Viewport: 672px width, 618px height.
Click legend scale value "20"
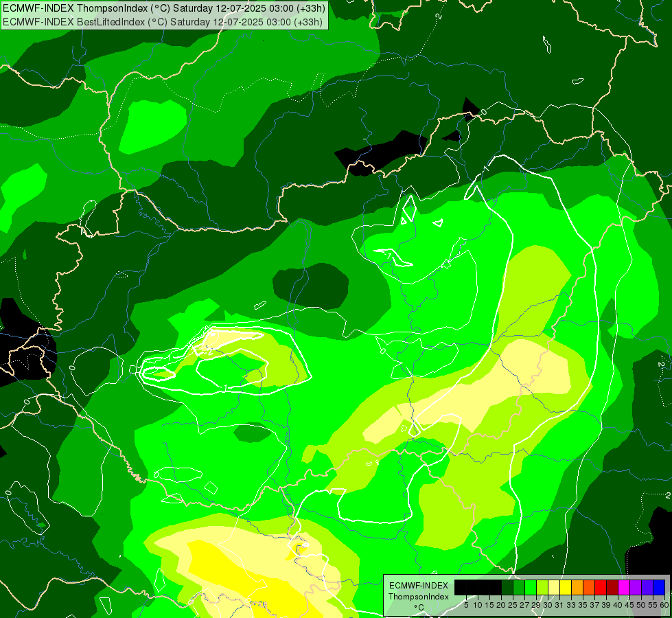(502, 606)
